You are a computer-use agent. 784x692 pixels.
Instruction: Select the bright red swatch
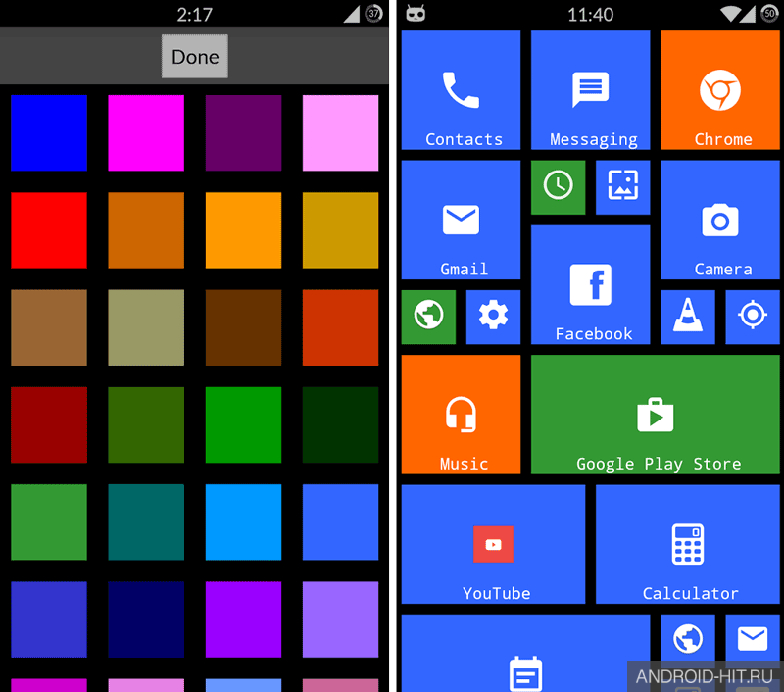[49, 230]
